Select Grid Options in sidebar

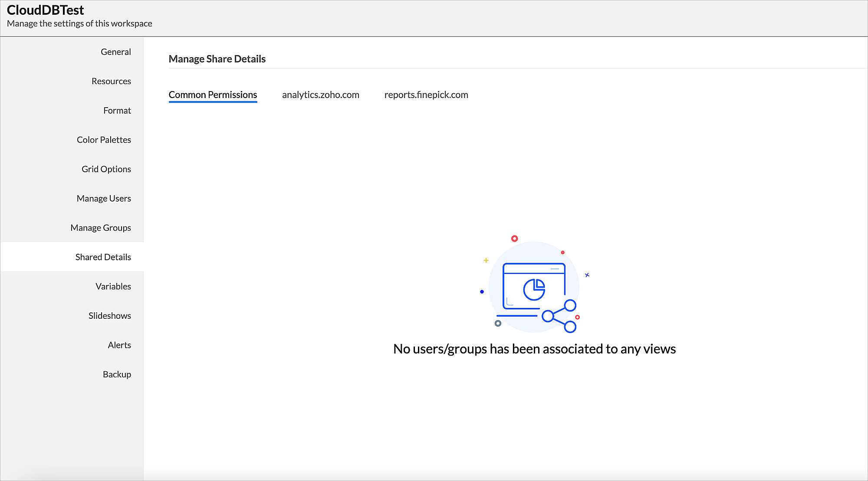tap(106, 169)
